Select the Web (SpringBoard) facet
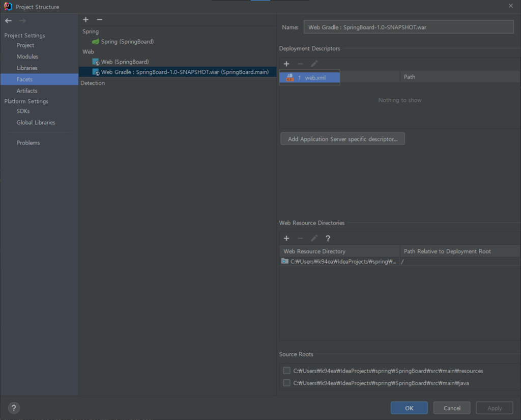521x420 pixels. click(x=125, y=62)
